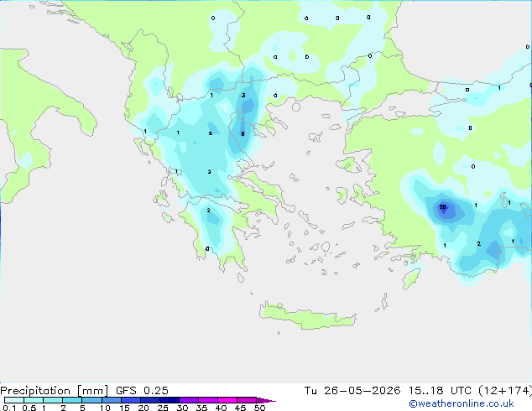Image resolution: width=532 pixels, height=411 pixels.
Task: Select the 2–5 mm legend swatch
Action: (x=72, y=400)
